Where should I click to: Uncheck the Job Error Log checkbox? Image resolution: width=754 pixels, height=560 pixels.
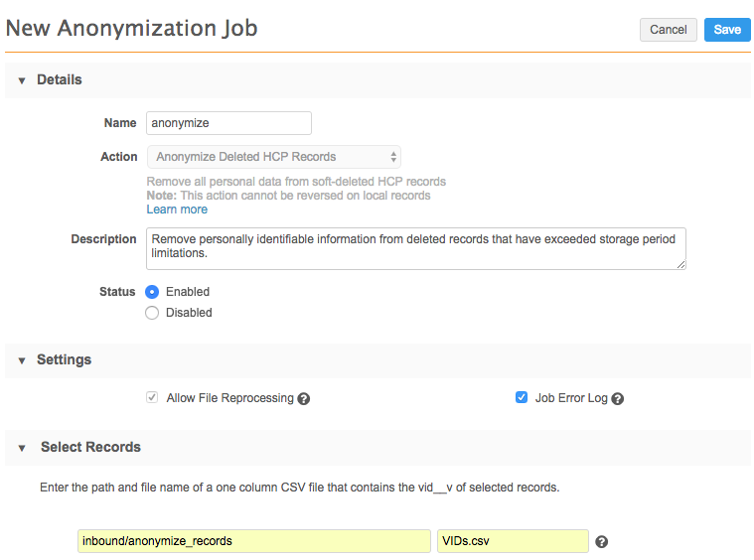tap(522, 398)
